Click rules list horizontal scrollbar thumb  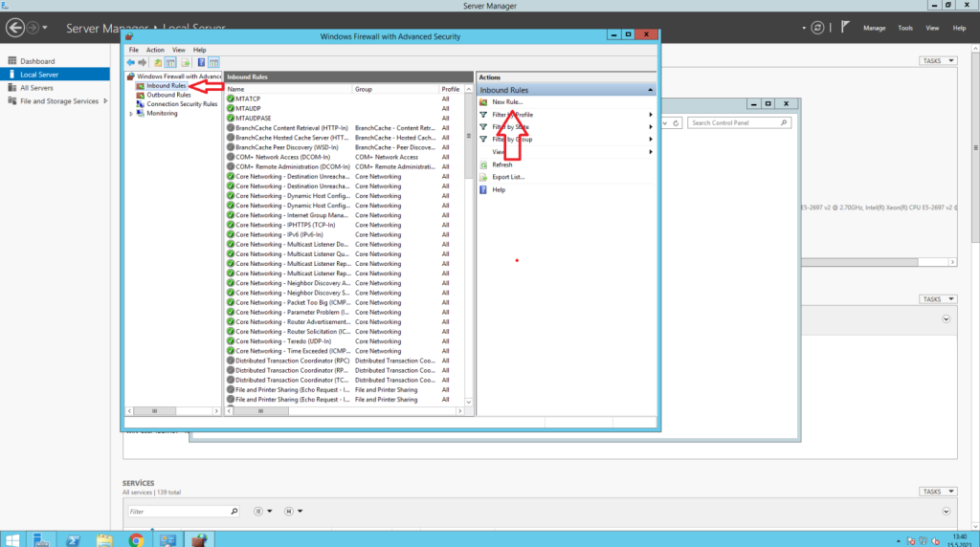pyautogui.click(x=260, y=411)
